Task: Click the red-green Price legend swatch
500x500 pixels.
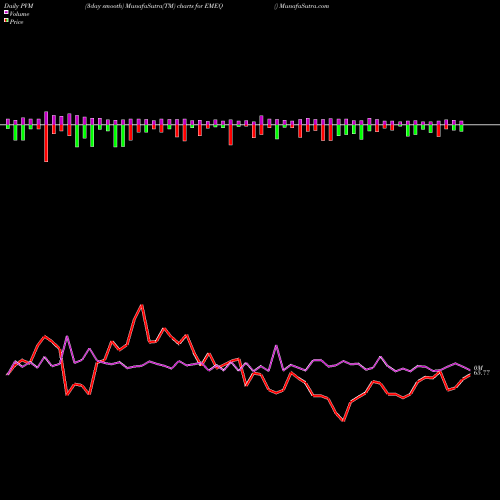Action: point(6,21)
